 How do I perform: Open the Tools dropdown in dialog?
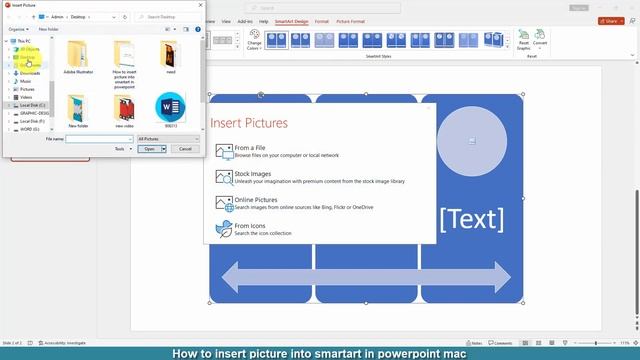point(123,149)
